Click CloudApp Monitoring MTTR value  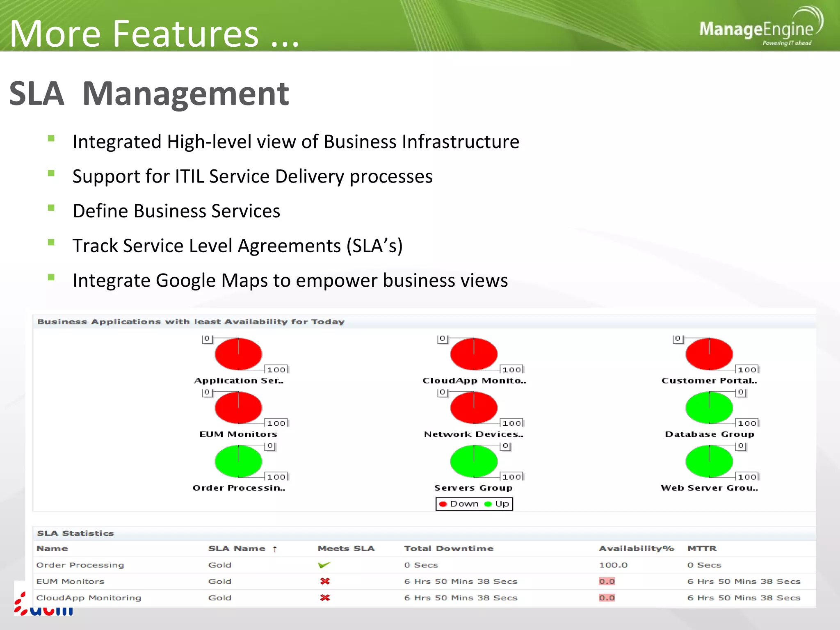point(744,598)
